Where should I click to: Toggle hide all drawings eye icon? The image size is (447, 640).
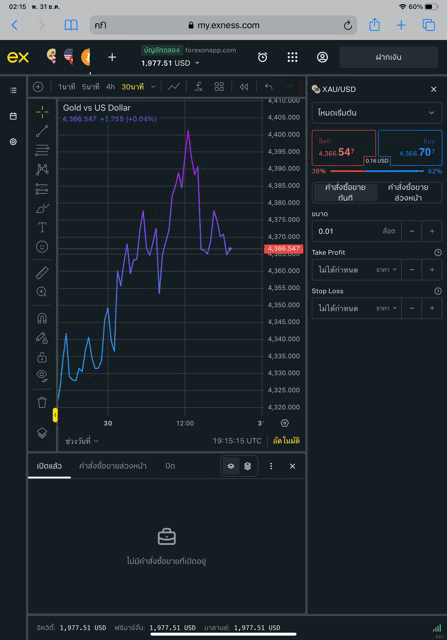[x=42, y=376]
